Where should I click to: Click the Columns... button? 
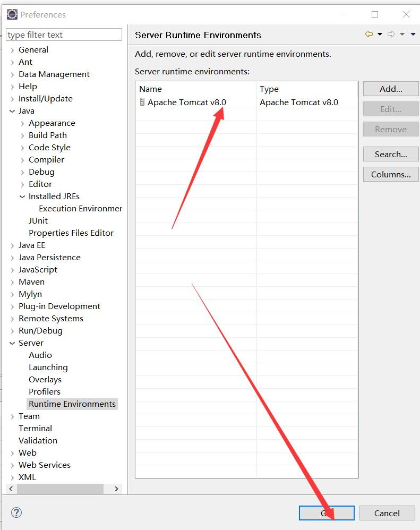click(x=391, y=174)
